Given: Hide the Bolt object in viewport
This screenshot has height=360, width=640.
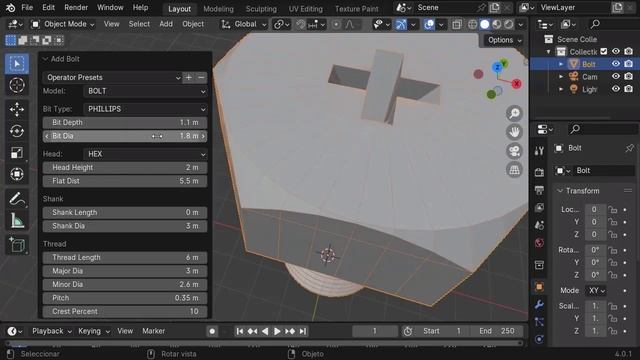Looking at the screenshot, I should pyautogui.click(x=616, y=64).
